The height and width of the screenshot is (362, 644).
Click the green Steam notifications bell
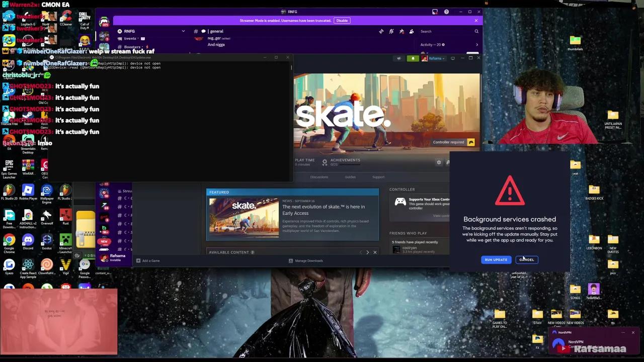(x=413, y=58)
